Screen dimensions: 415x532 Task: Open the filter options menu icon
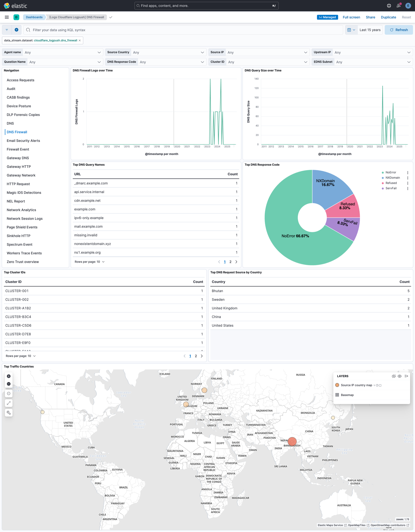pyautogui.click(x=7, y=30)
